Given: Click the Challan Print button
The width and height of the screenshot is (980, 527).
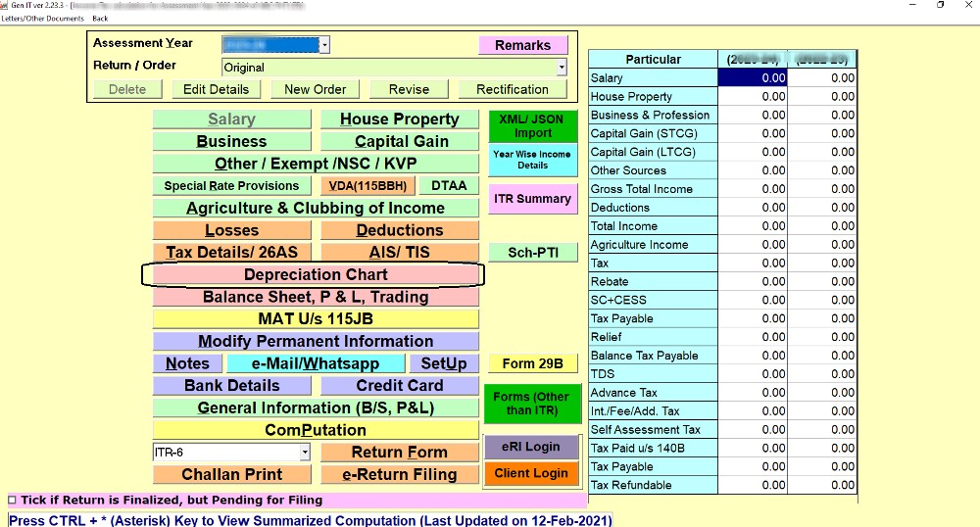Looking at the screenshot, I should pos(231,475).
